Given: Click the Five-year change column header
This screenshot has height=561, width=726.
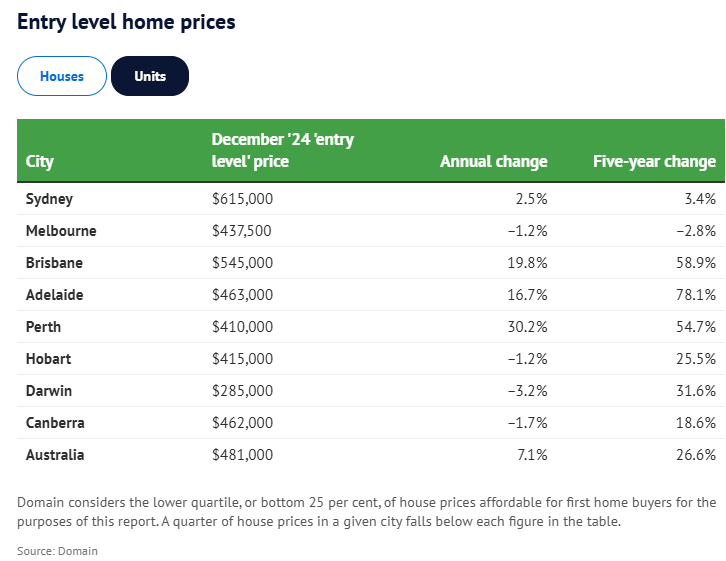Looking at the screenshot, I should point(654,161).
